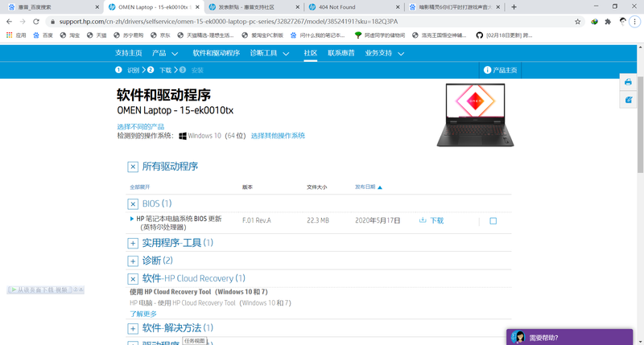Click the product home info icon
Image resolution: width=644 pixels, height=345 pixels.
point(487,70)
